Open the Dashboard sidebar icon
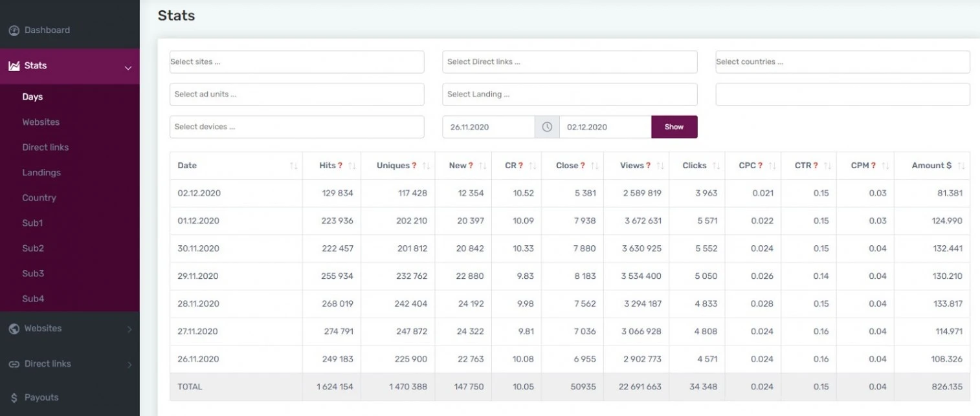Viewport: 980px width, 416px height. pos(14,30)
